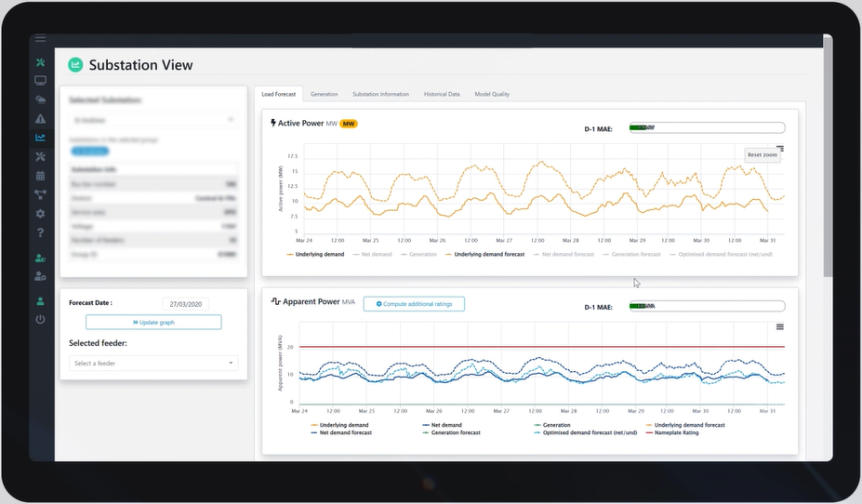Click Compute additional ratings button

point(414,304)
